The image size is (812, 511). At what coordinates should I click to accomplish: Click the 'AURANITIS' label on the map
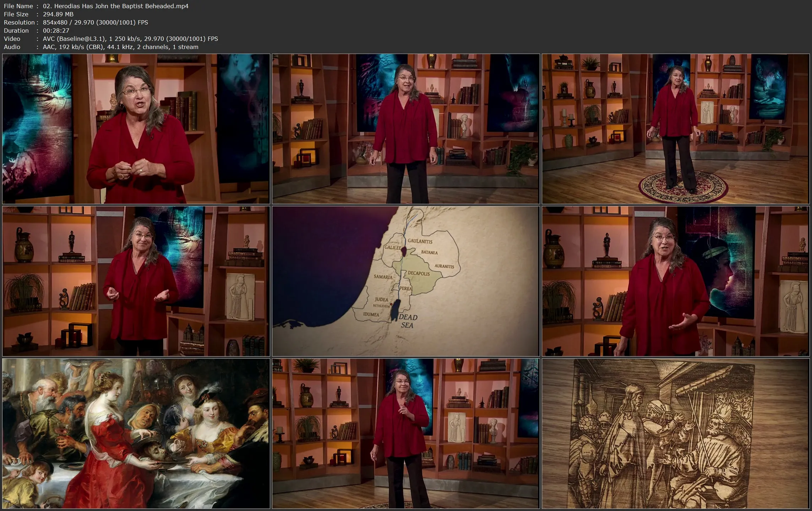click(x=444, y=266)
